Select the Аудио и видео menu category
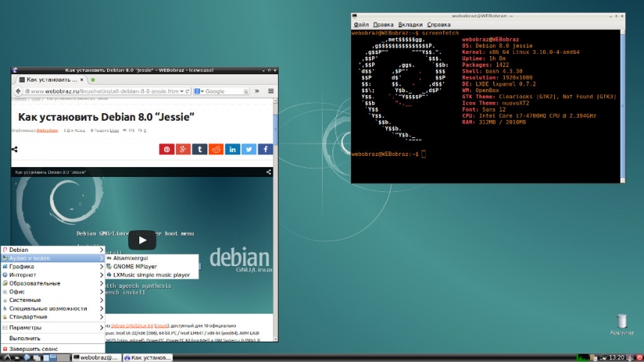 pos(52,258)
